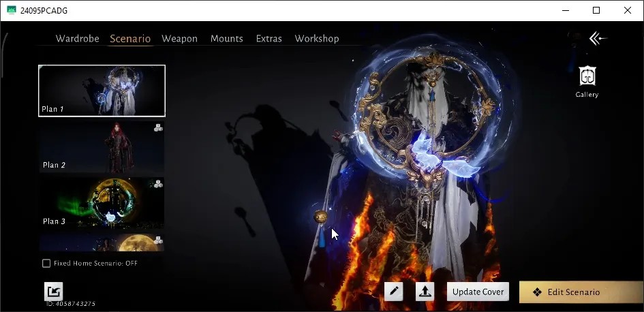Maximize the 24095PCADG window

click(596, 10)
